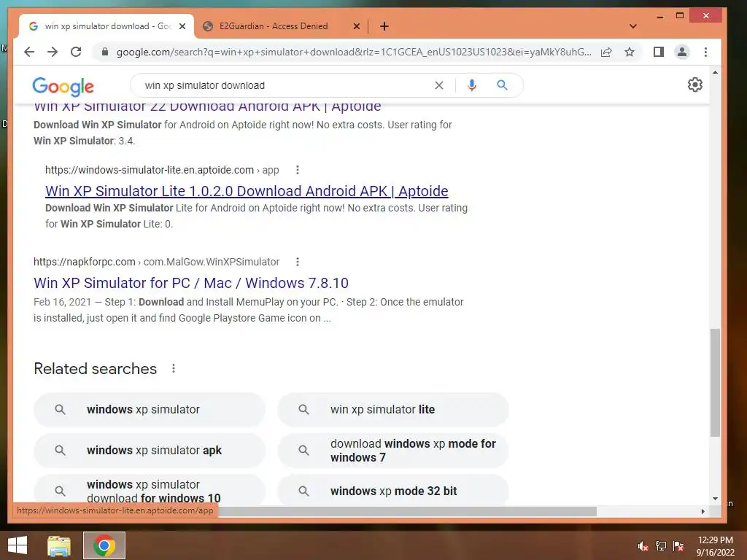Open Google quick settings gear
The height and width of the screenshot is (560, 747).
point(695,85)
